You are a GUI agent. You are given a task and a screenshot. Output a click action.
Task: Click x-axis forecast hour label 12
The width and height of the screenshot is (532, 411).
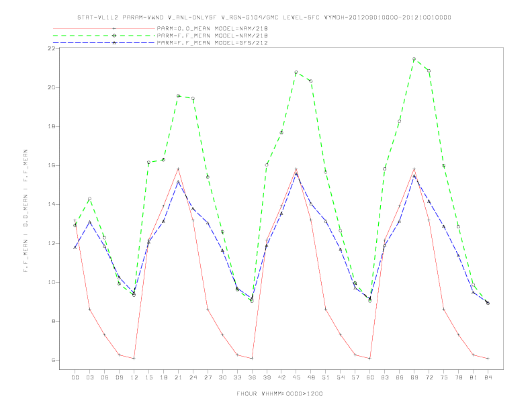[x=134, y=377]
